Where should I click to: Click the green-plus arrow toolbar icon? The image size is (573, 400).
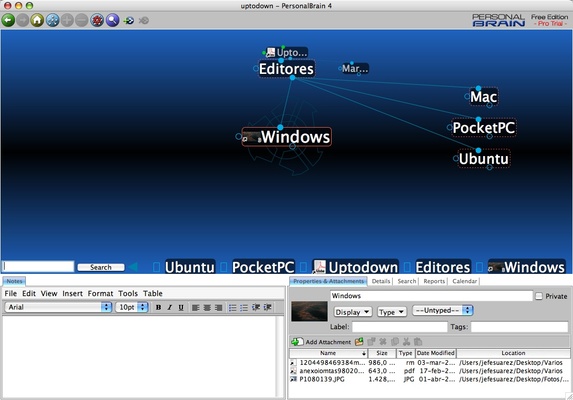129,20
